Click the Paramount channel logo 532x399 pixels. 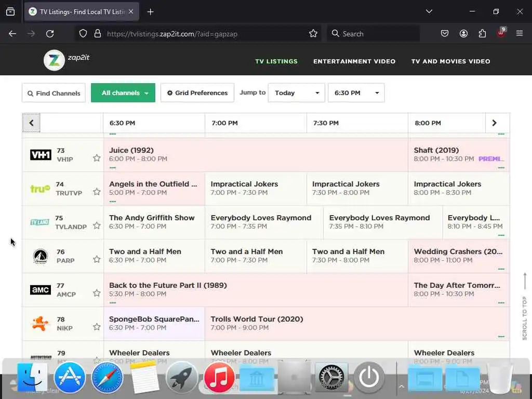[41, 256]
